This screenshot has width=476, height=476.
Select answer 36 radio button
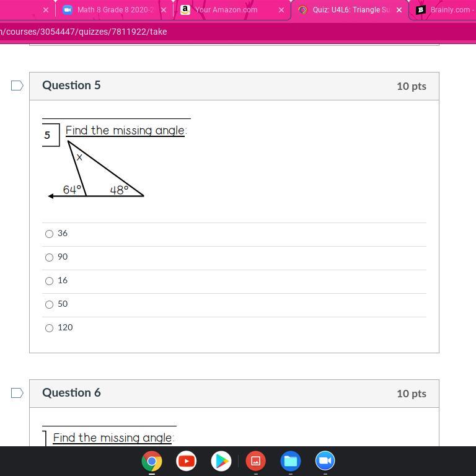(49, 234)
